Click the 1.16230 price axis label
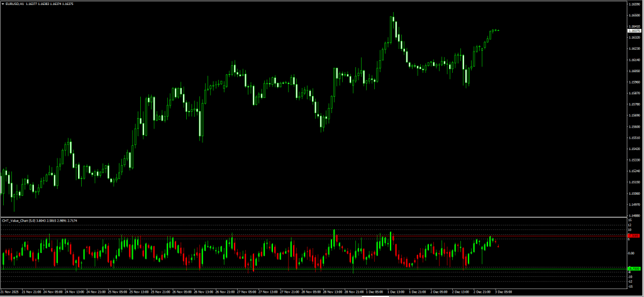 click(x=635, y=48)
